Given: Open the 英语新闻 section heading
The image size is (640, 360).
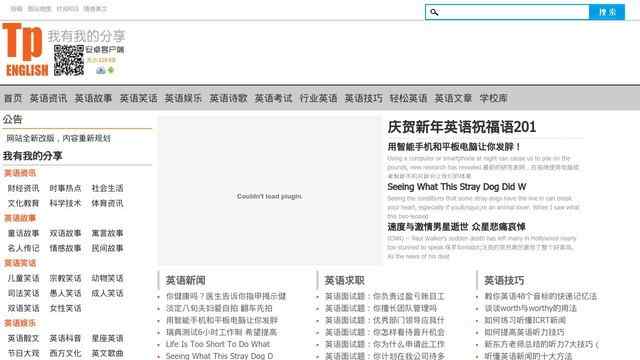Looking at the screenshot, I should 185,280.
